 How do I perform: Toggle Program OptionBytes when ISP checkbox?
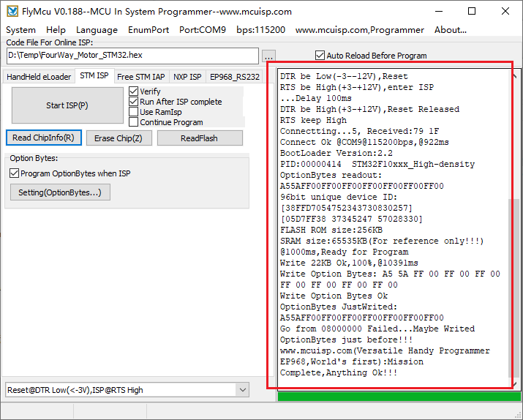click(x=14, y=173)
